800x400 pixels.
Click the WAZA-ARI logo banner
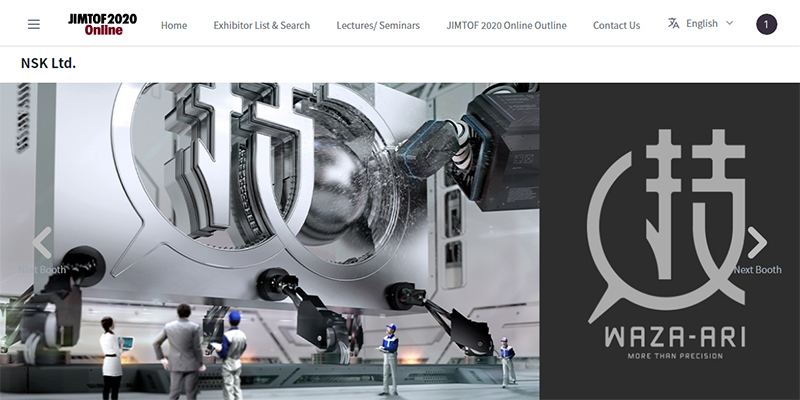[x=669, y=242]
